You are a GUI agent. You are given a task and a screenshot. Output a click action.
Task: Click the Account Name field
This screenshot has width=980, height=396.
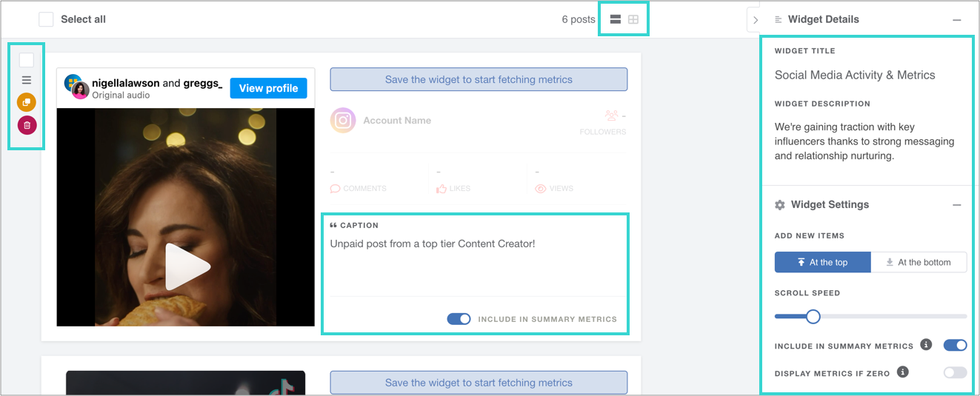coord(397,120)
